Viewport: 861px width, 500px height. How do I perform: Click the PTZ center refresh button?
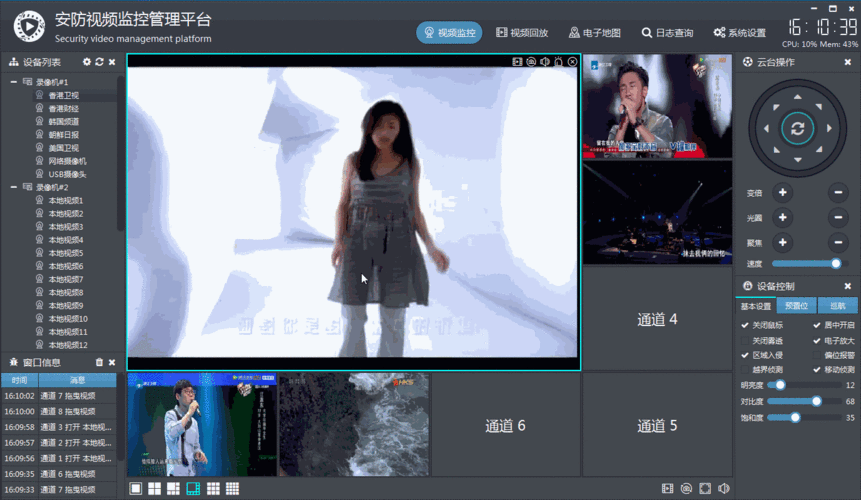(x=797, y=128)
